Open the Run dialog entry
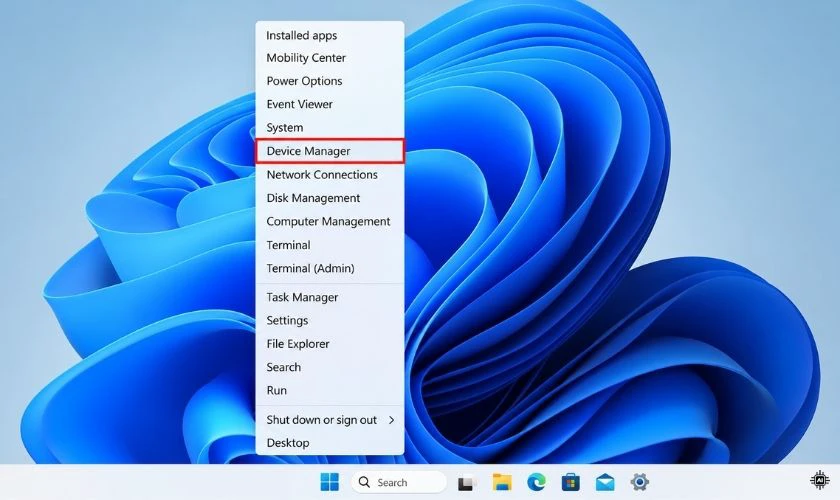Screen dimensions: 840x500 330,390
